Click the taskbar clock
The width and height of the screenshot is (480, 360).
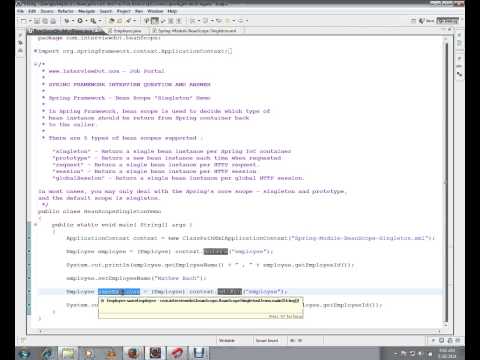[x=447, y=353]
